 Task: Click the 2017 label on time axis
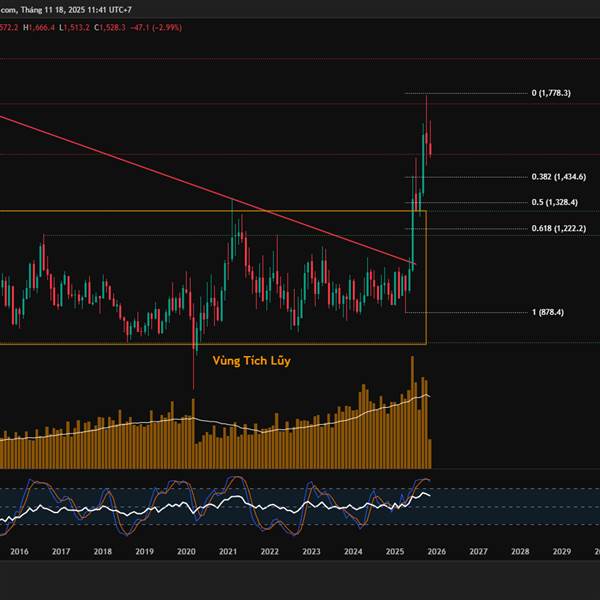point(61,551)
